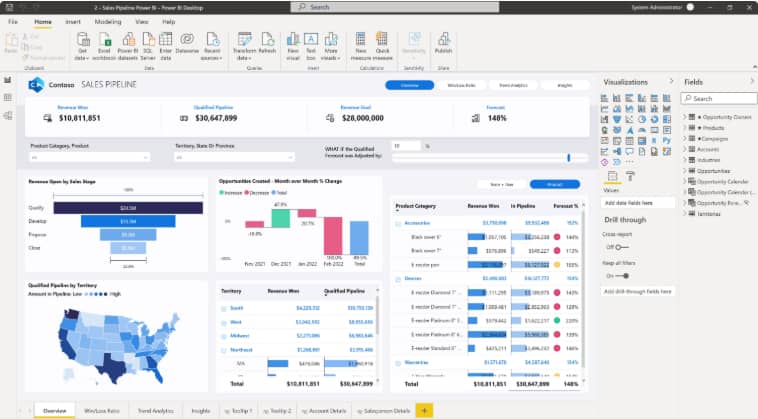Collapse the Accessories category row
Viewport: 758px width, 419px height.
[x=398, y=223]
